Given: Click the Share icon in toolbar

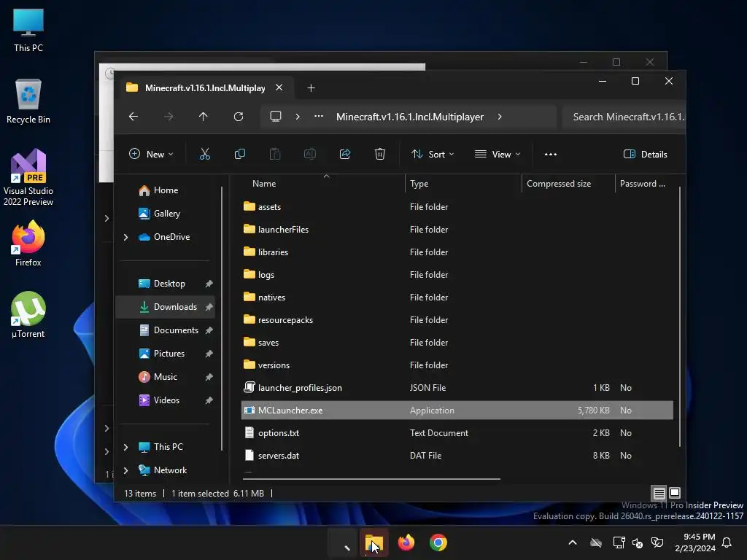Looking at the screenshot, I should click(345, 154).
